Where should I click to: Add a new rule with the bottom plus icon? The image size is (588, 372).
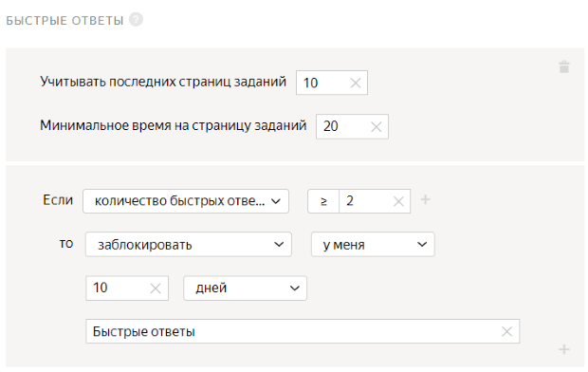pyautogui.click(x=564, y=349)
